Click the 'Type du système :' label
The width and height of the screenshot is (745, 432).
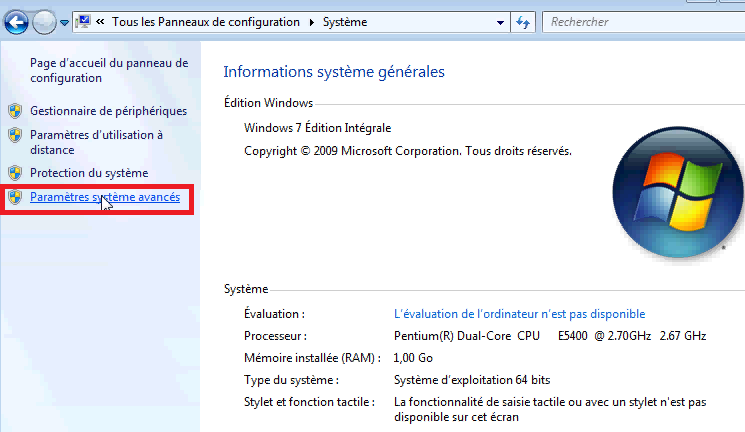point(291,380)
